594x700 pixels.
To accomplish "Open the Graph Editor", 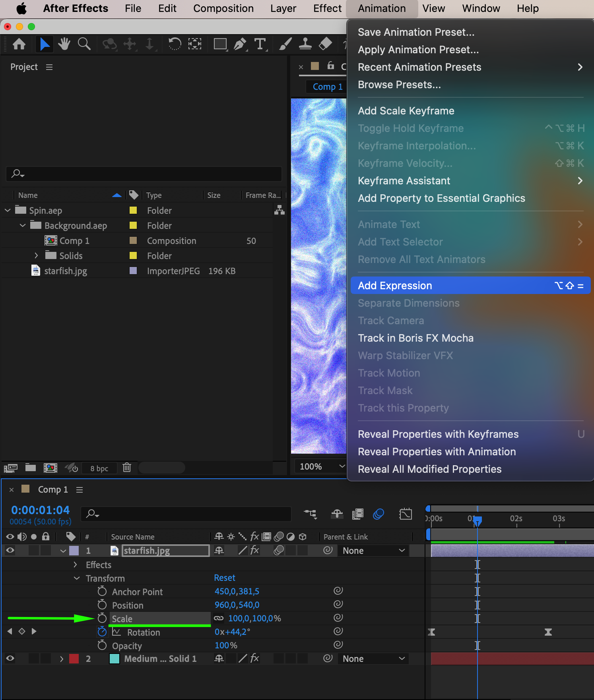I will click(406, 514).
